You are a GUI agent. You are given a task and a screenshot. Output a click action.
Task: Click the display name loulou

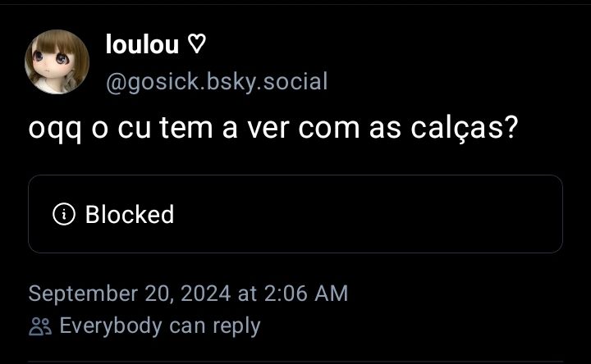[x=142, y=44]
